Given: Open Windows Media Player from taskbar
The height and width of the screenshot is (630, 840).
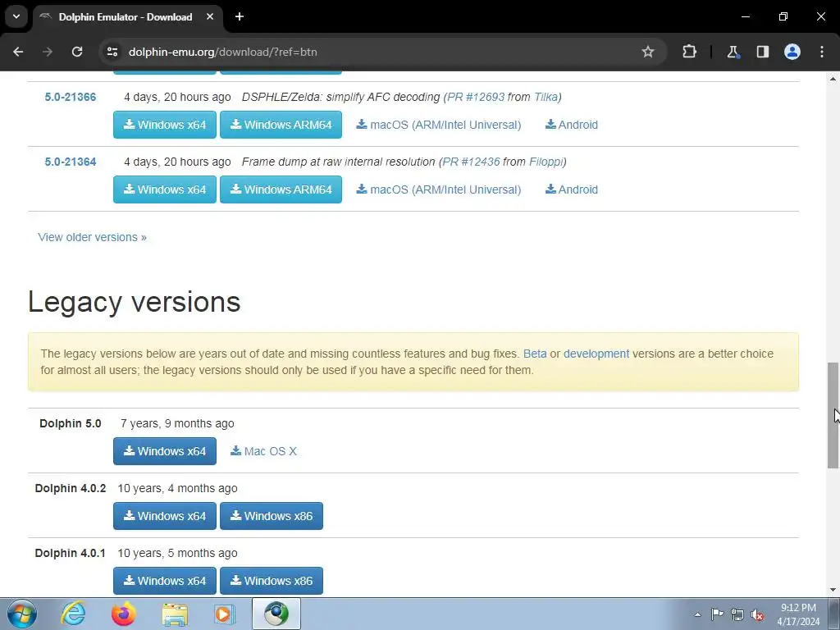Looking at the screenshot, I should tap(225, 614).
